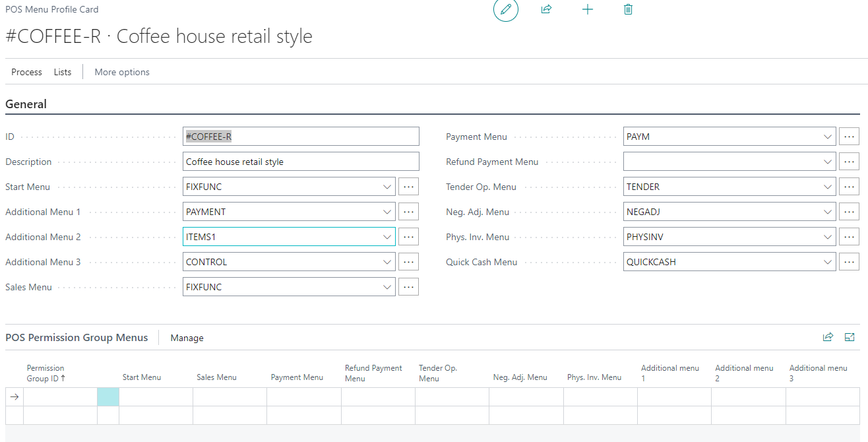Open the Lists menu
Image resolution: width=868 pixels, height=442 pixels.
63,72
